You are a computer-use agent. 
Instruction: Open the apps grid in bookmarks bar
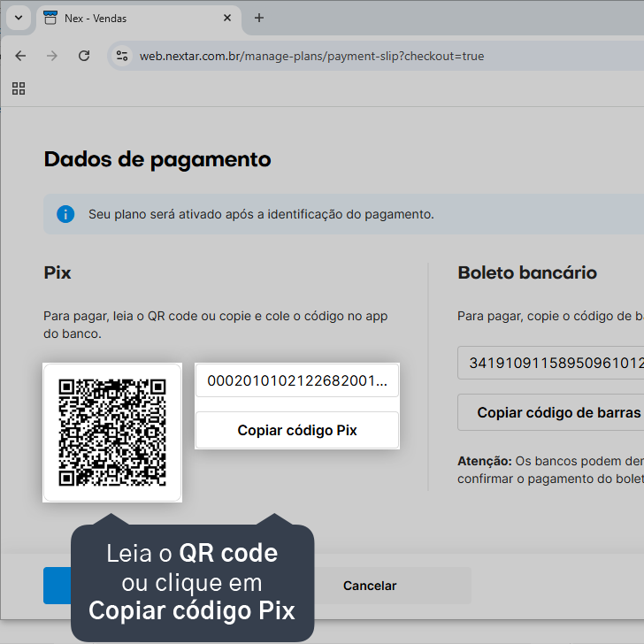point(19,88)
